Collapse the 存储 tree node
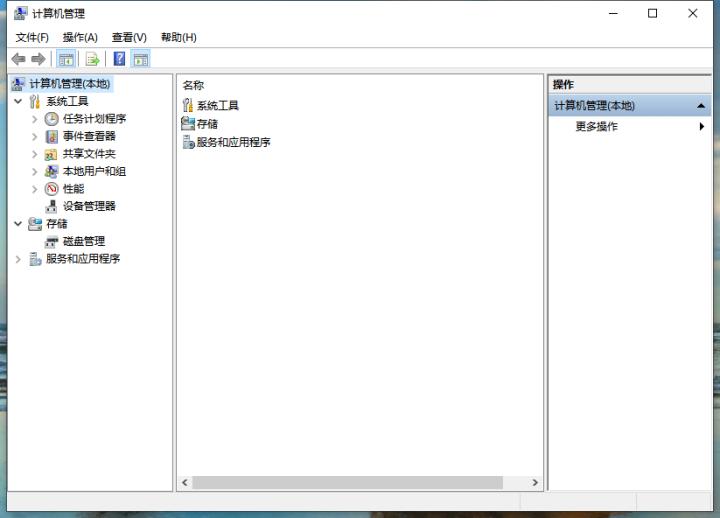Viewport: 720px width, 518px height. point(18,224)
